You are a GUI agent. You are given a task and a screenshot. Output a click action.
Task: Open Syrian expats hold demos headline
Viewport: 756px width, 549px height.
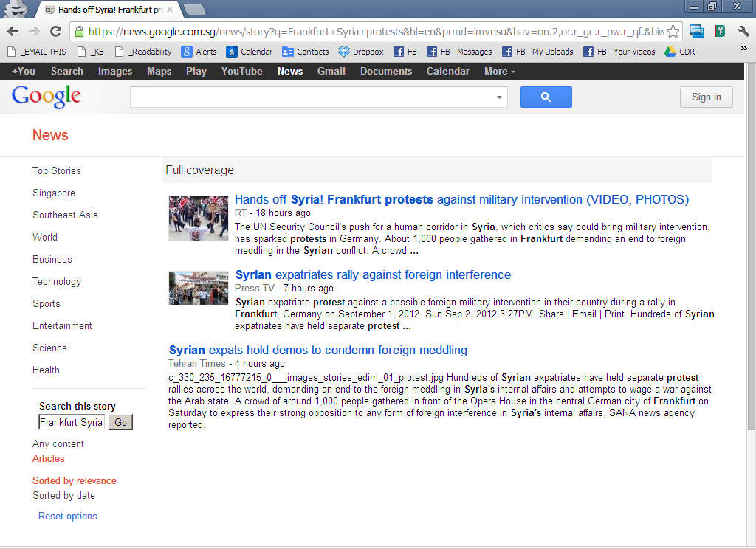(x=317, y=350)
